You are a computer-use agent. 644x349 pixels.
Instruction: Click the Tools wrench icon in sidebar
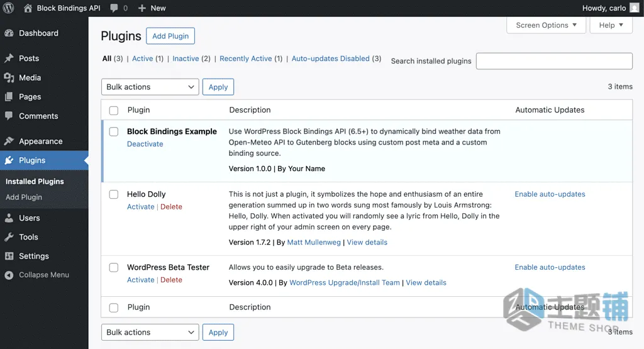9,237
